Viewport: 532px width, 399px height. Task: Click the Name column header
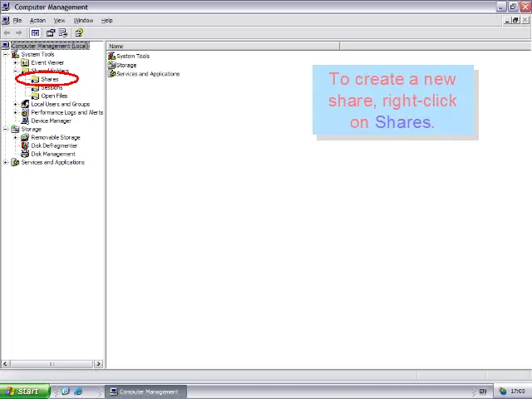pos(223,47)
